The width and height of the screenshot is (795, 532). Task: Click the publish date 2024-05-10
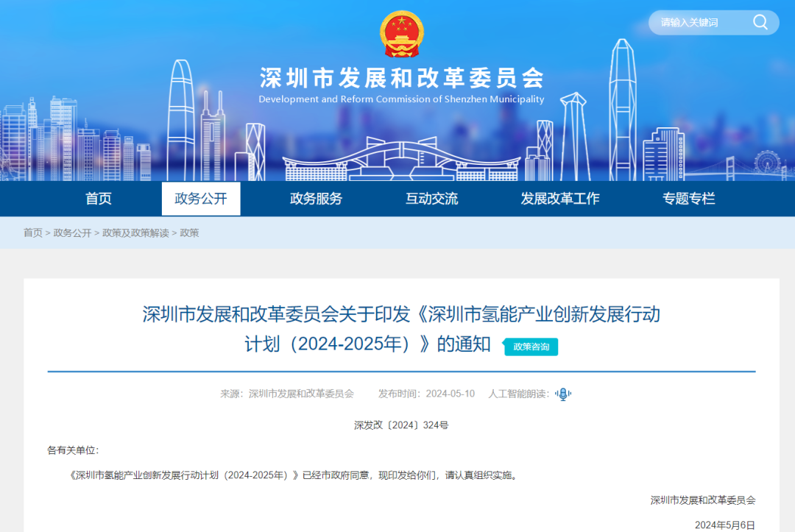[451, 394]
